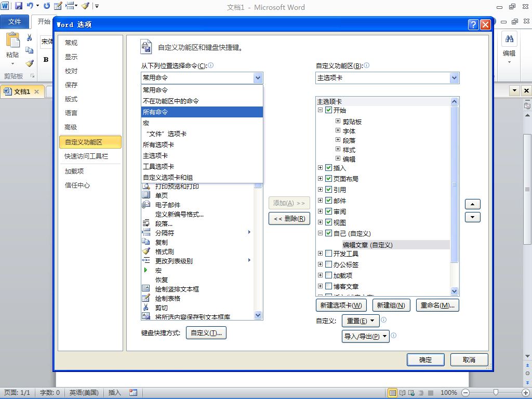
Task: Expand the 插入 tree node
Action: point(320,168)
